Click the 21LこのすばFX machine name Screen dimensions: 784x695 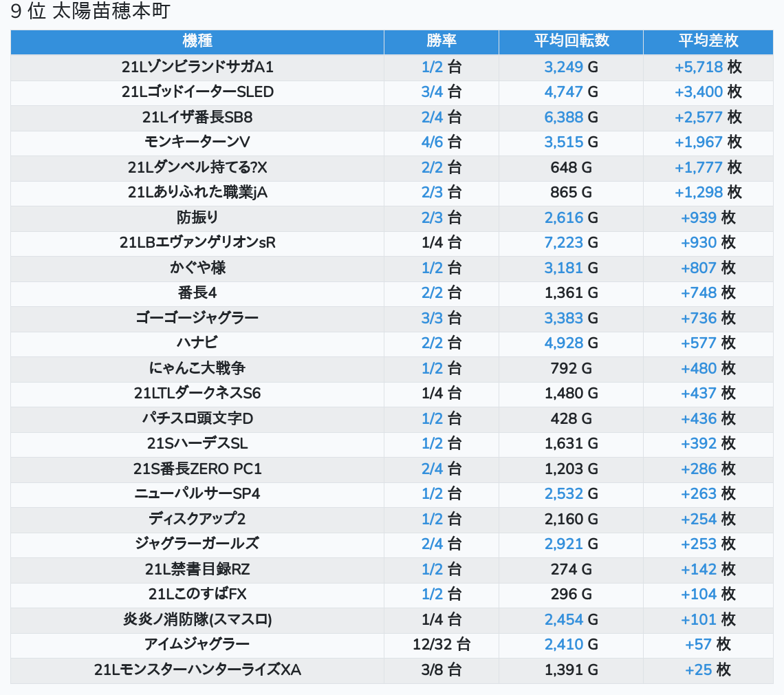point(197,595)
